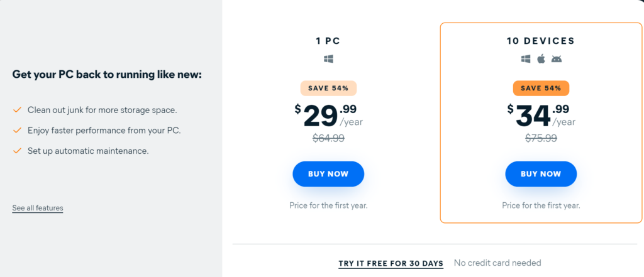
Task: Click the orange SAVE 54% badge for 10 Devices
Action: pos(541,88)
